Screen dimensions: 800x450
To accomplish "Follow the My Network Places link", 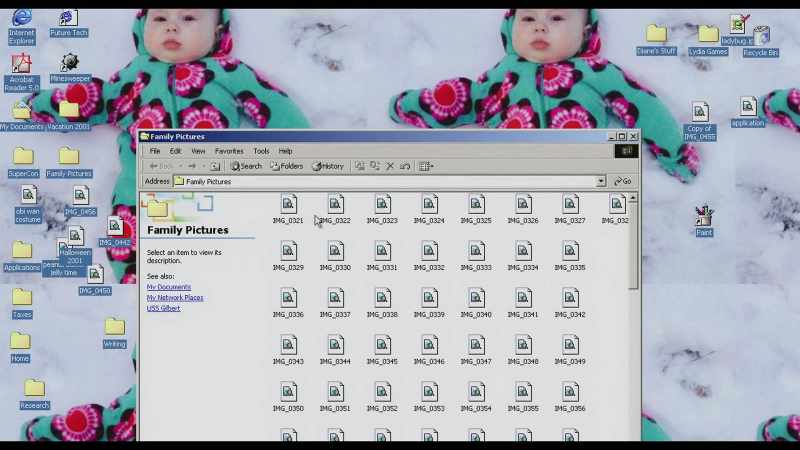I will click(175, 297).
